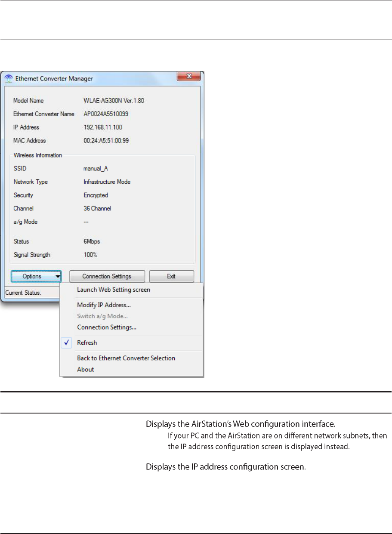Click the 6Mbps status value

coord(92,242)
